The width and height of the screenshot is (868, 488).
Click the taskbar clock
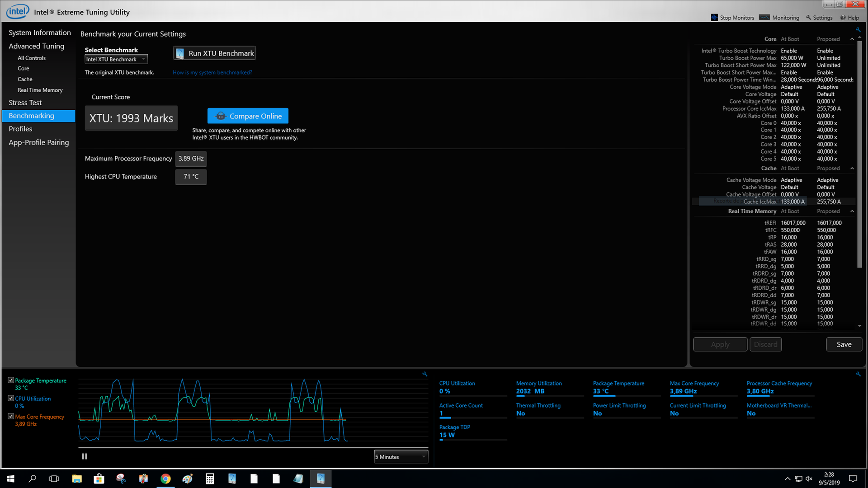click(829, 479)
